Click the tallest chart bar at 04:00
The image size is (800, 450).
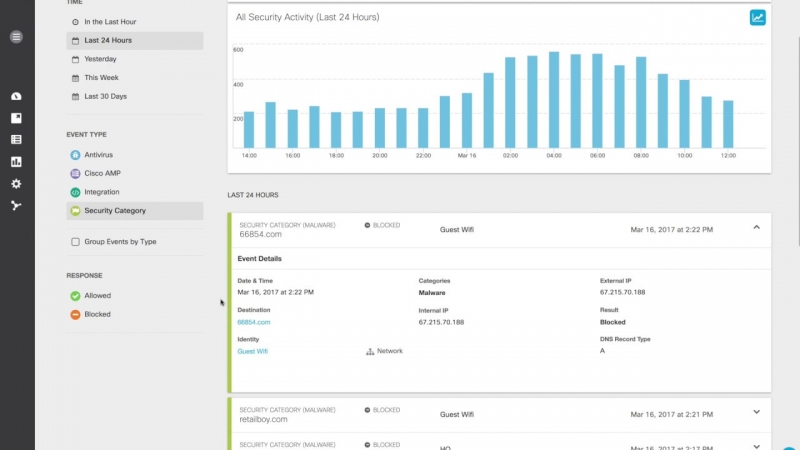[x=554, y=100]
